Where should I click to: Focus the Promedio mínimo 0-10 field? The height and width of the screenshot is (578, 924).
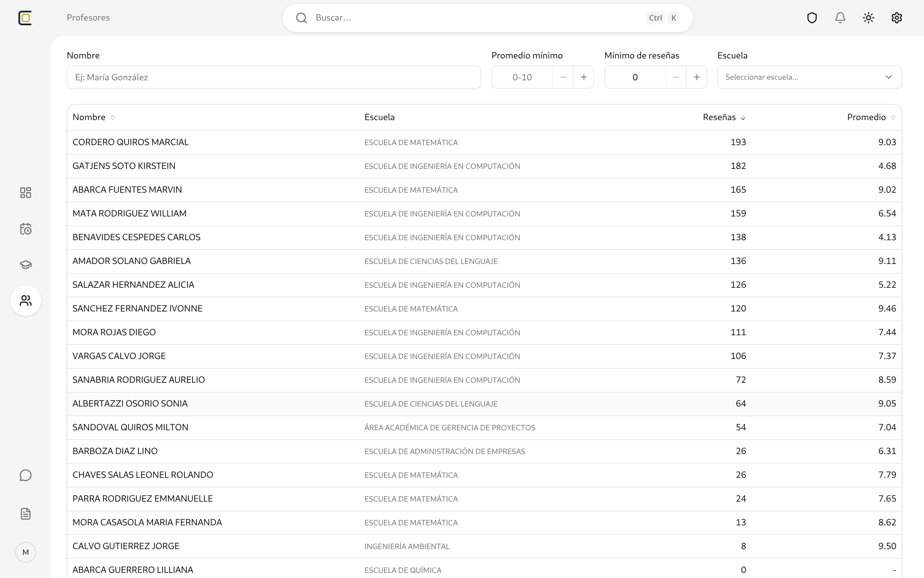pos(522,77)
